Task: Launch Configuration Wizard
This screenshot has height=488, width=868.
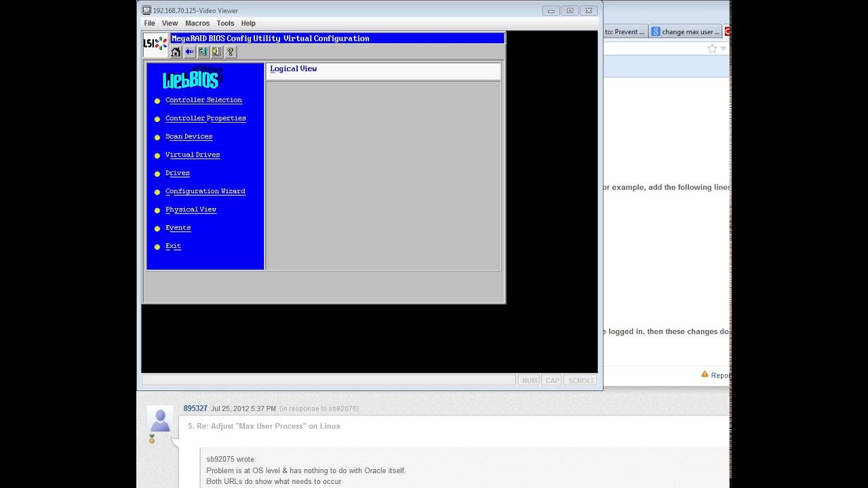Action: click(205, 192)
